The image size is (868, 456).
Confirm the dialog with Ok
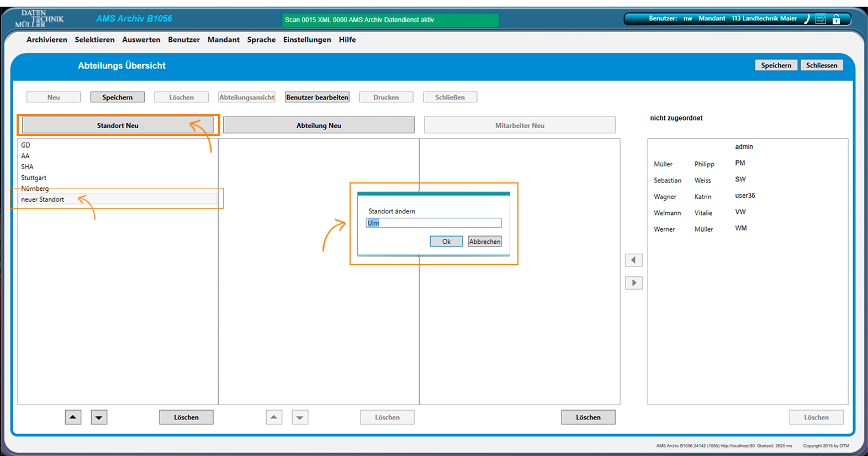[446, 242]
